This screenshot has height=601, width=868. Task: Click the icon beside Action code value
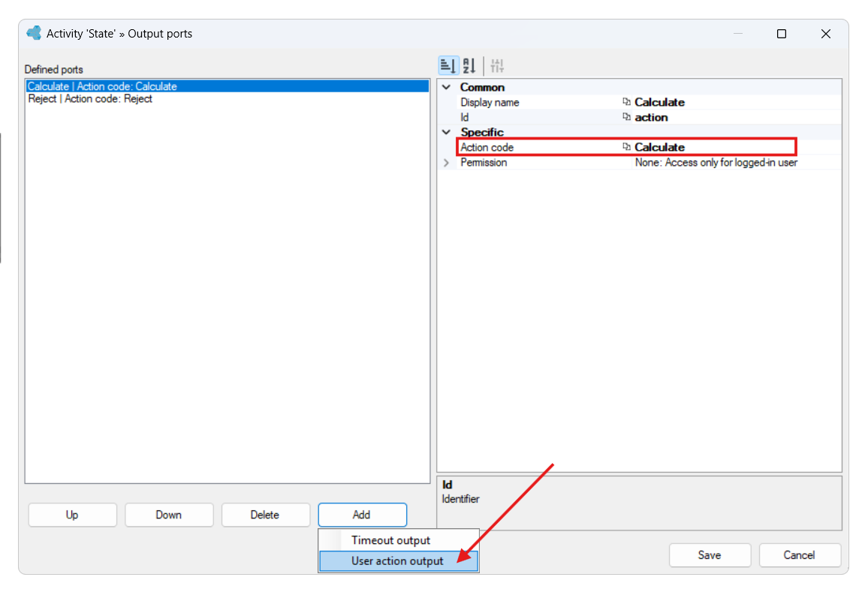pos(627,146)
